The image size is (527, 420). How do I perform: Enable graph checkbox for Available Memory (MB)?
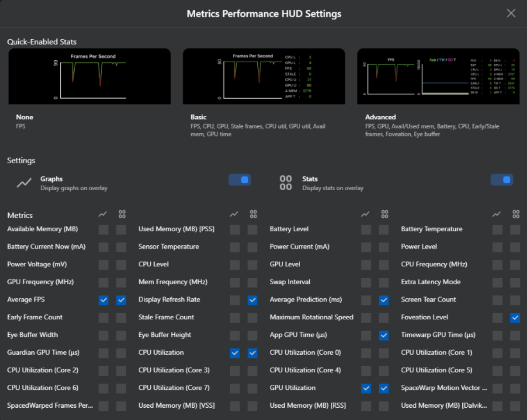pyautogui.click(x=104, y=230)
